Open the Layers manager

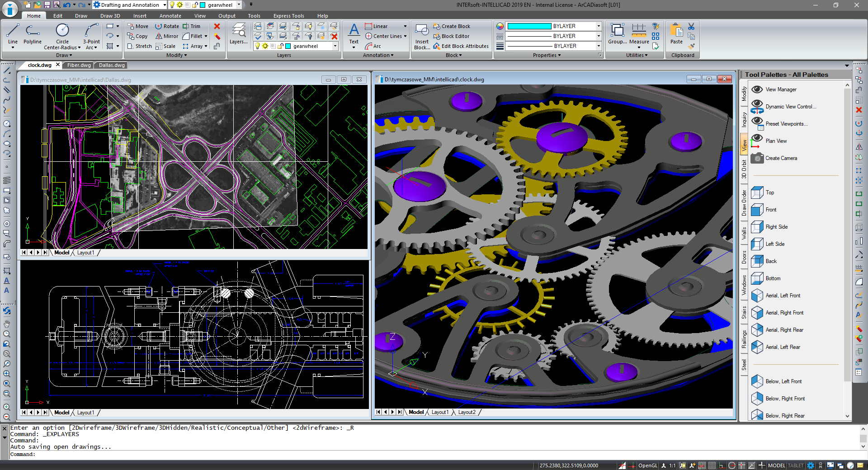tap(238, 34)
